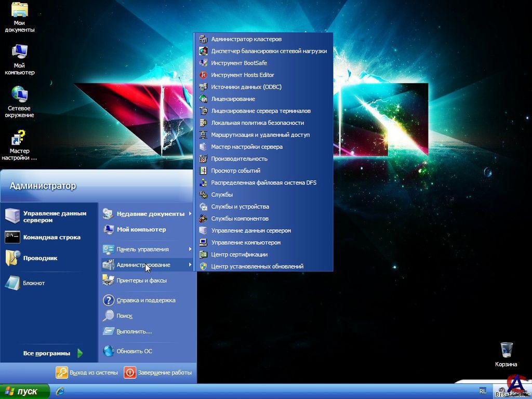Screen dimensions: 532x399
Task: Click the Пуск start button
Action: point(24,391)
